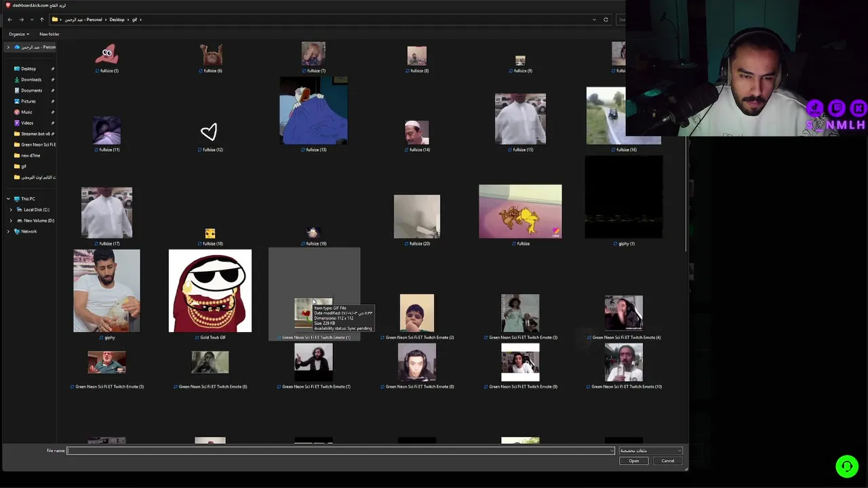The width and height of the screenshot is (868, 488).
Task: Select Green Neon Sci Fi Twitch Emote (3)
Action: 520,313
